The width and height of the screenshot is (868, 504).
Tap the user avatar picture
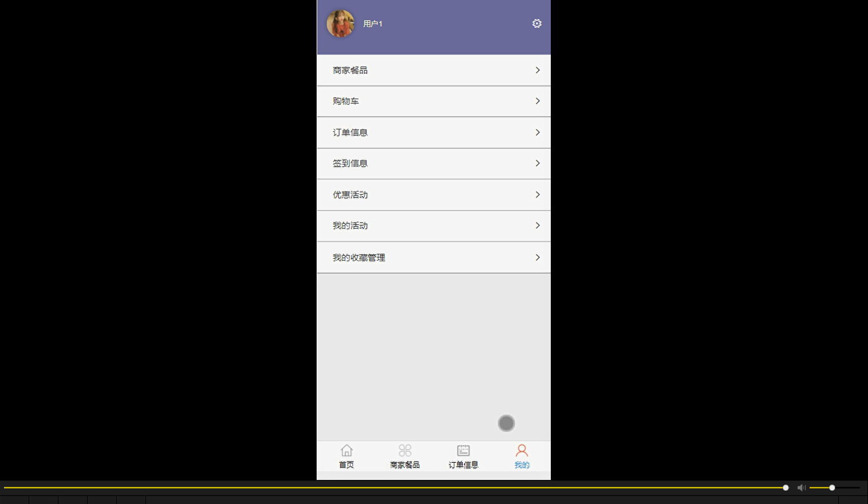point(340,23)
